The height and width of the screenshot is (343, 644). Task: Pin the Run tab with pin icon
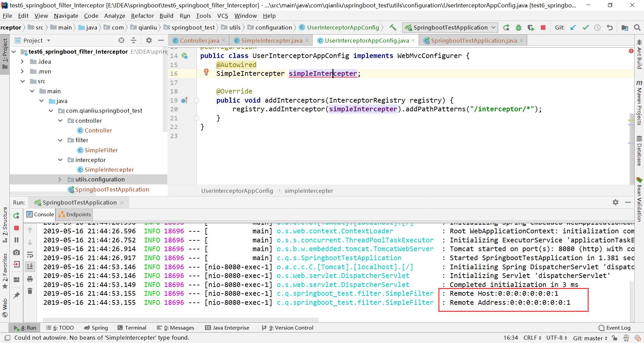[16, 295]
